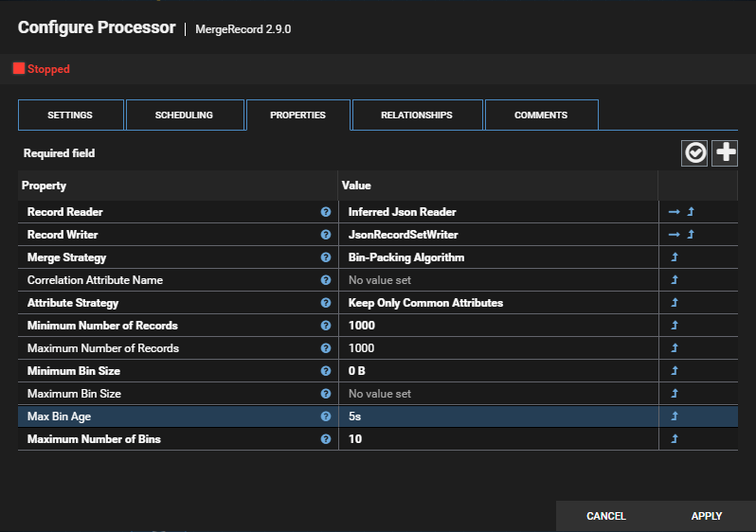Add a new property with plus button
Screen dimensions: 756x532
[x=725, y=153]
